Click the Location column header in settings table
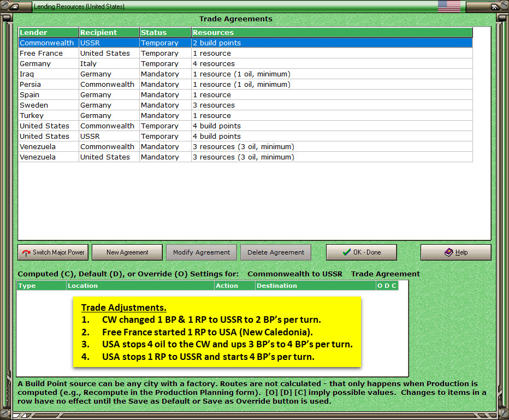Viewport: 509px width, 420px height. click(140, 286)
